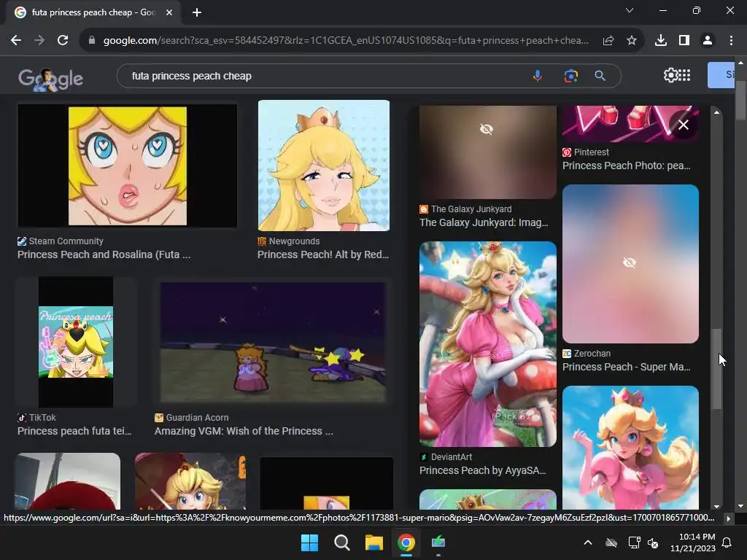Viewport: 747px width, 560px height.
Task: Open the Google apps grid
Action: [684, 75]
